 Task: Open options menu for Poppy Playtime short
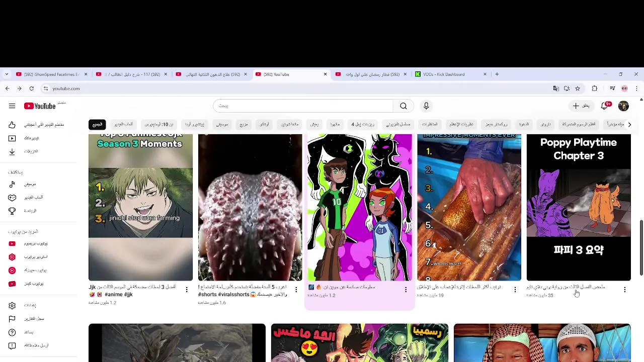point(625,290)
